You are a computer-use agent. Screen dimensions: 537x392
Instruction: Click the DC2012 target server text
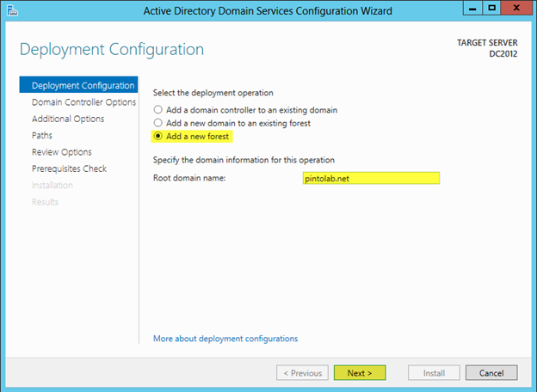503,54
